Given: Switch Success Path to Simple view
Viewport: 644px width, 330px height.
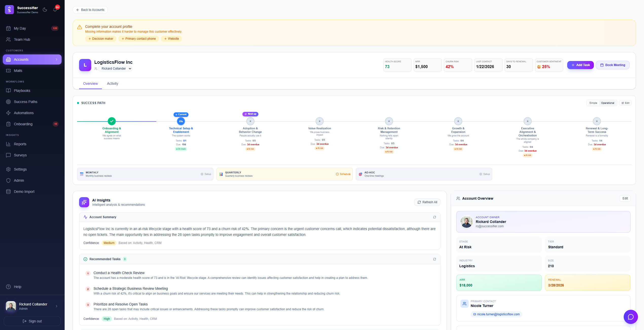Looking at the screenshot, I should coord(593,103).
